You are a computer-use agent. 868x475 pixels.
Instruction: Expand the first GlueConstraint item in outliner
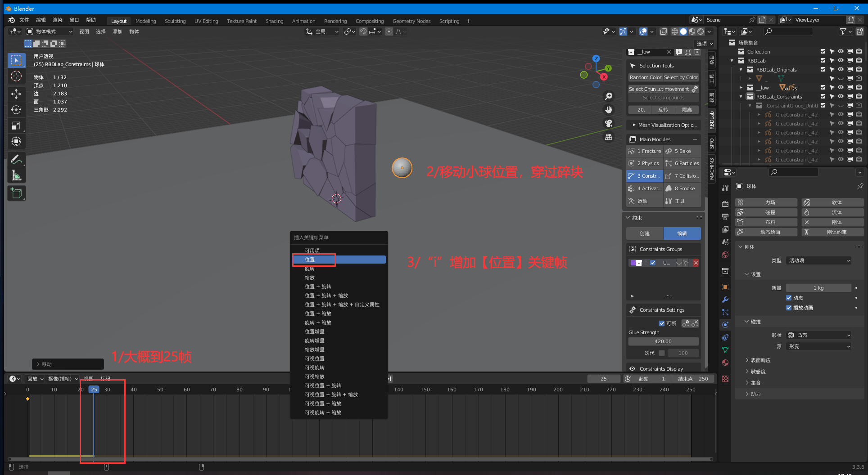[759, 114]
